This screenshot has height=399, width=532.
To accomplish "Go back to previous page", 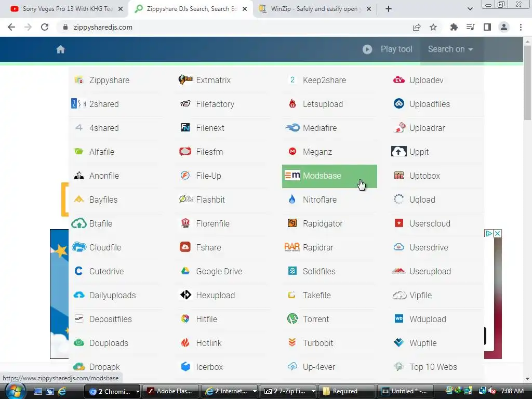I will tap(11, 27).
